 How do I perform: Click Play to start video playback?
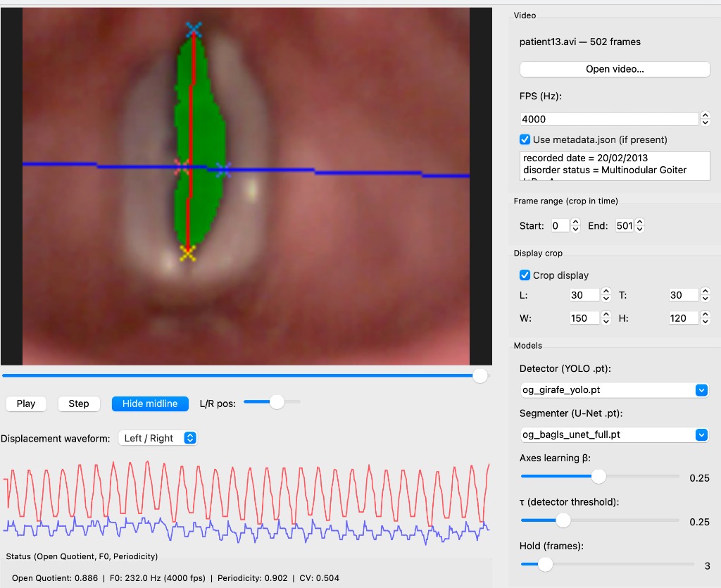tap(25, 404)
